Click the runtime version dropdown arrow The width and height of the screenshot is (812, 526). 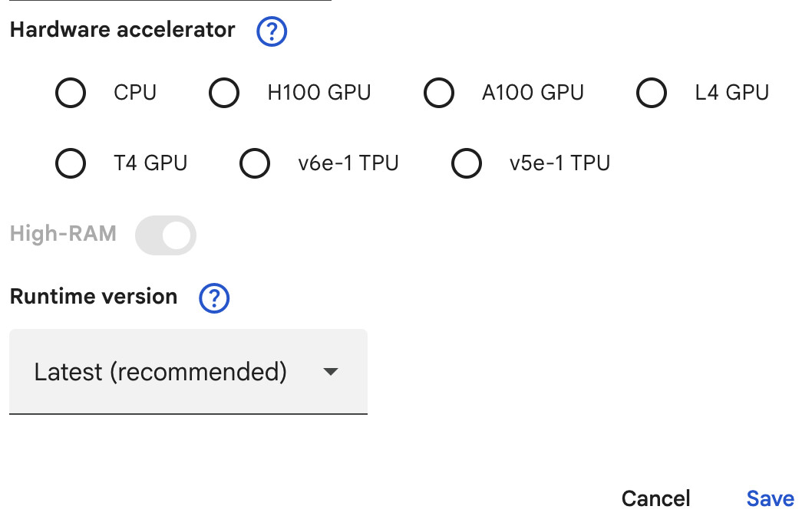(x=330, y=373)
